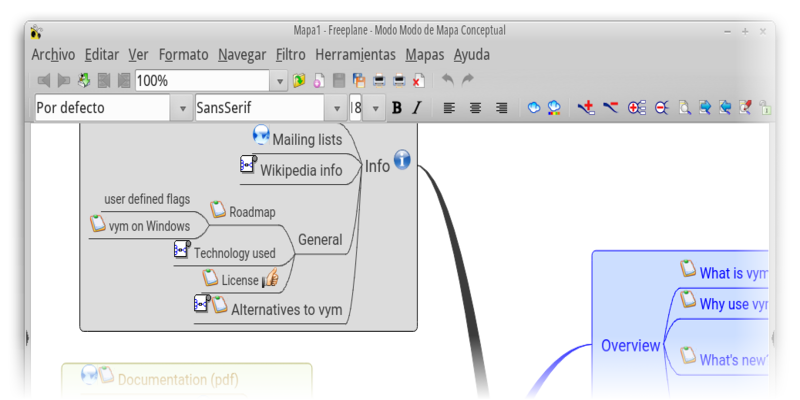This screenshot has width=800, height=400.
Task: Select the Overview node
Action: click(x=631, y=345)
